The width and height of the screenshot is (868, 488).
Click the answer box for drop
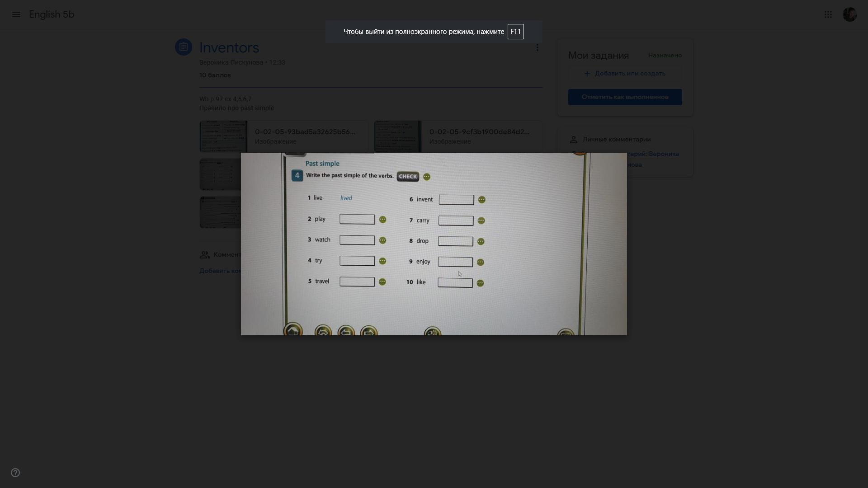[456, 241]
